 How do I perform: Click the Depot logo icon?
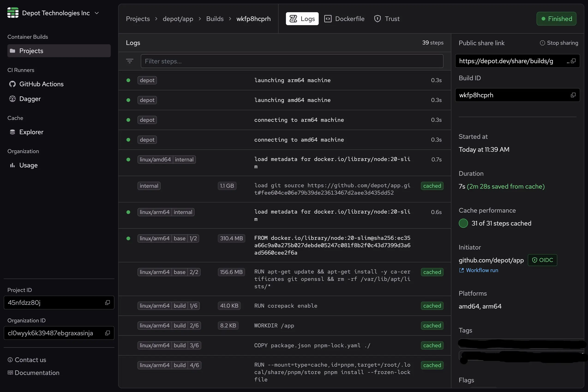pos(13,13)
